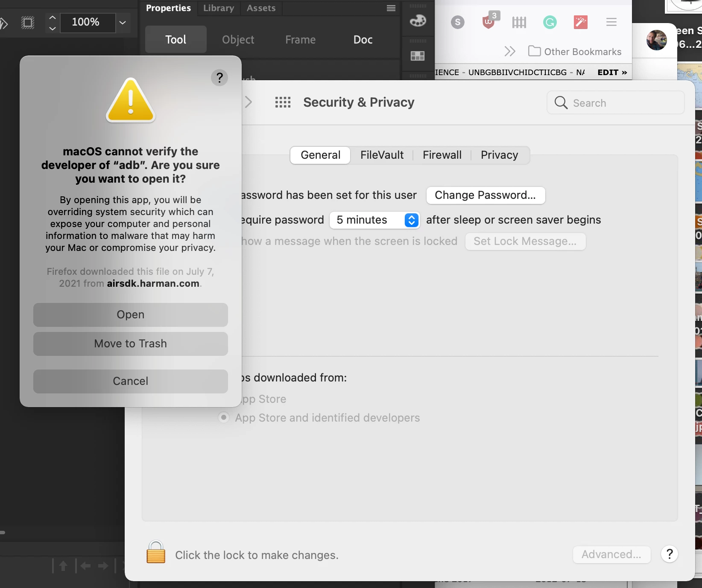This screenshot has height=588, width=702.
Task: Decrease zoom with the down stepper arrow
Action: click(53, 29)
